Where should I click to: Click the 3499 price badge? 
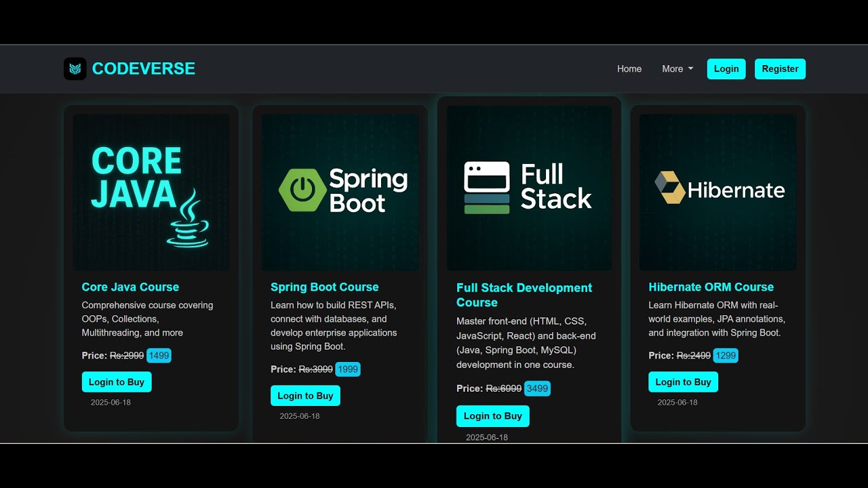pos(537,388)
